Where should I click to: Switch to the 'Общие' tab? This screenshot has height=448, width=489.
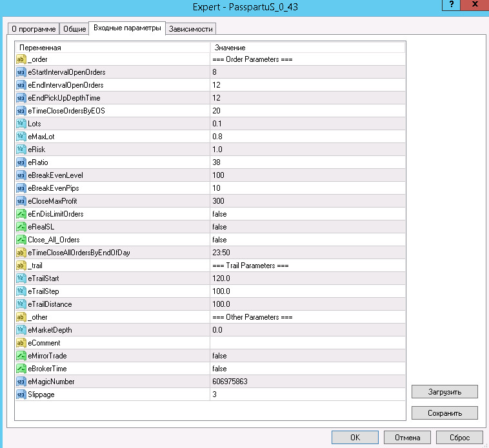coord(74,29)
